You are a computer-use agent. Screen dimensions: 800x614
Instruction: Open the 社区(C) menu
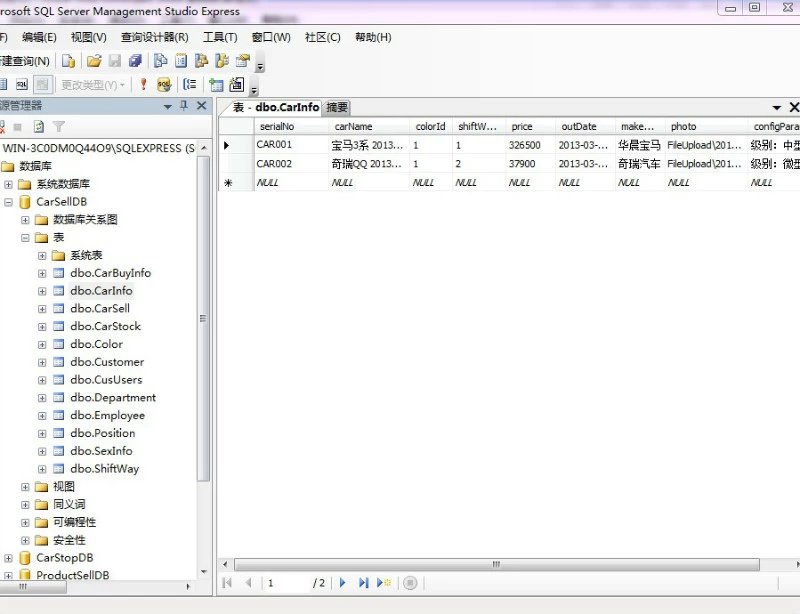point(322,37)
